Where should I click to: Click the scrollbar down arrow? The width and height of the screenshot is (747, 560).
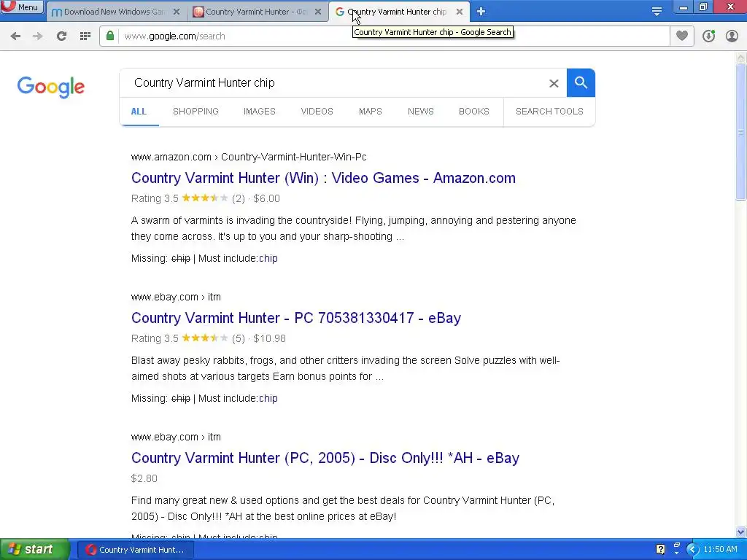coord(741,532)
